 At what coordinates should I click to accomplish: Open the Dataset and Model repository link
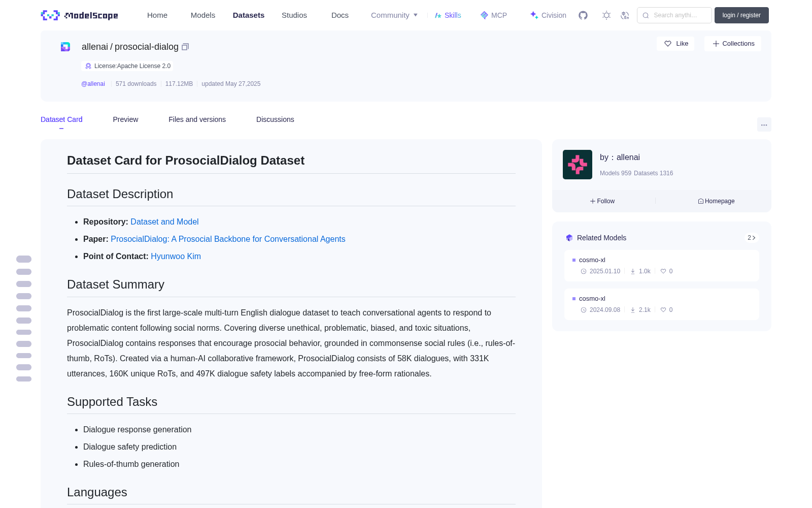pos(164,222)
